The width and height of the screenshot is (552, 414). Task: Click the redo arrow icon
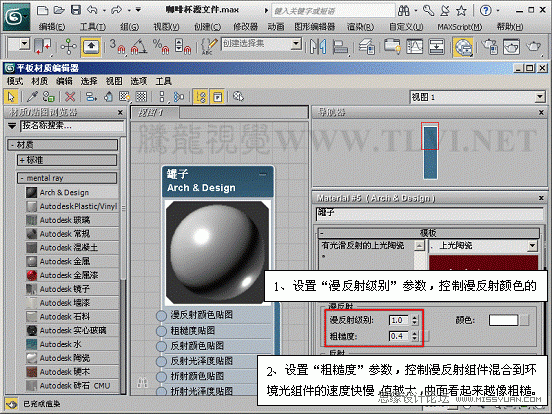pyautogui.click(x=117, y=10)
